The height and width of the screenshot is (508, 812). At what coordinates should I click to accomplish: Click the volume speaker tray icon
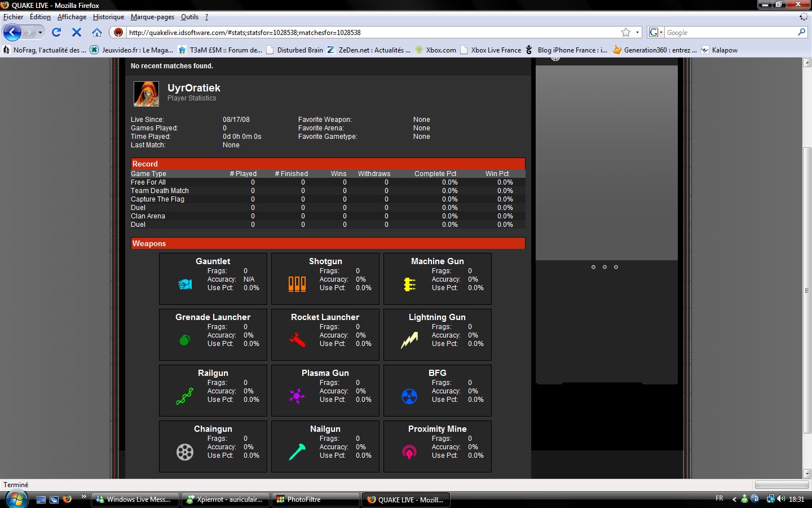(x=781, y=499)
